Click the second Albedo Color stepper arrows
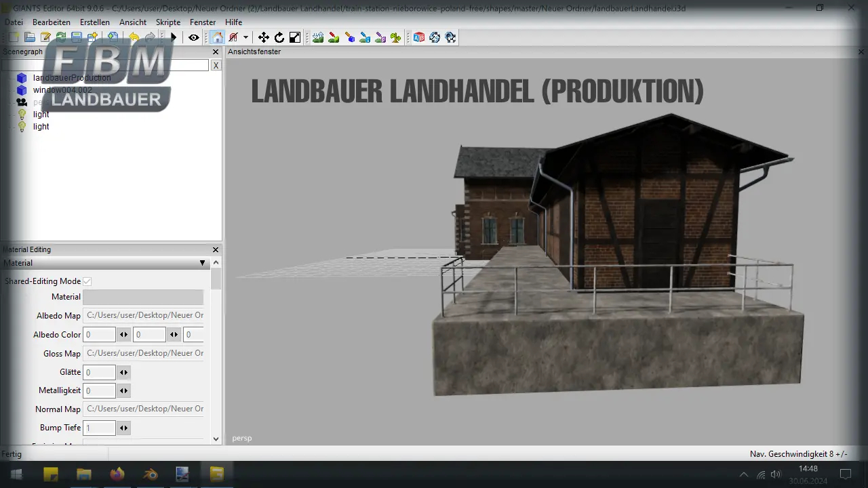 [x=174, y=334]
